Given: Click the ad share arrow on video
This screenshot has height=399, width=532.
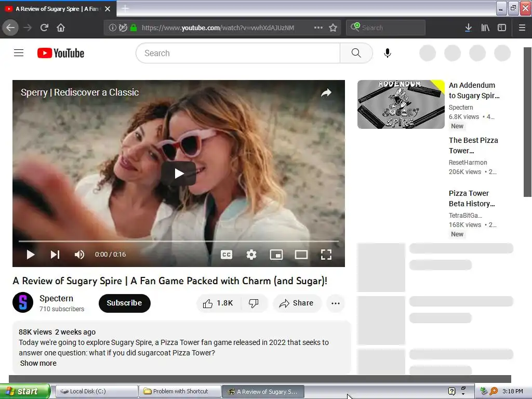Looking at the screenshot, I should pos(326,92).
